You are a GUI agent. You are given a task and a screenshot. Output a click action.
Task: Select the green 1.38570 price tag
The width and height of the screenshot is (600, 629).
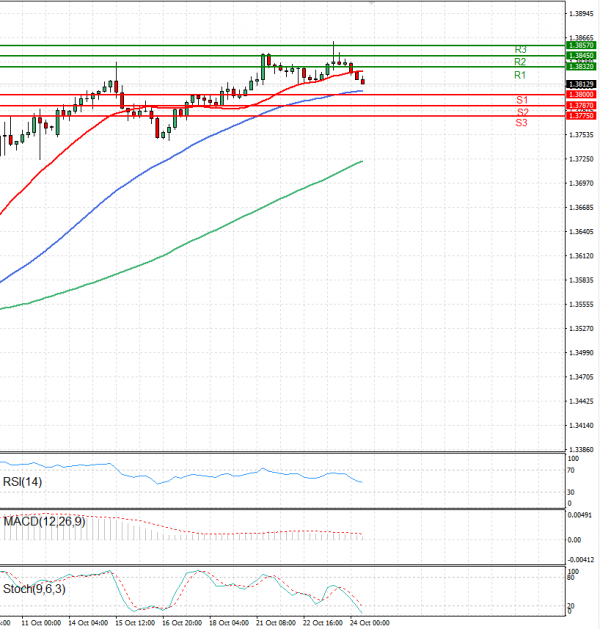coord(581,45)
